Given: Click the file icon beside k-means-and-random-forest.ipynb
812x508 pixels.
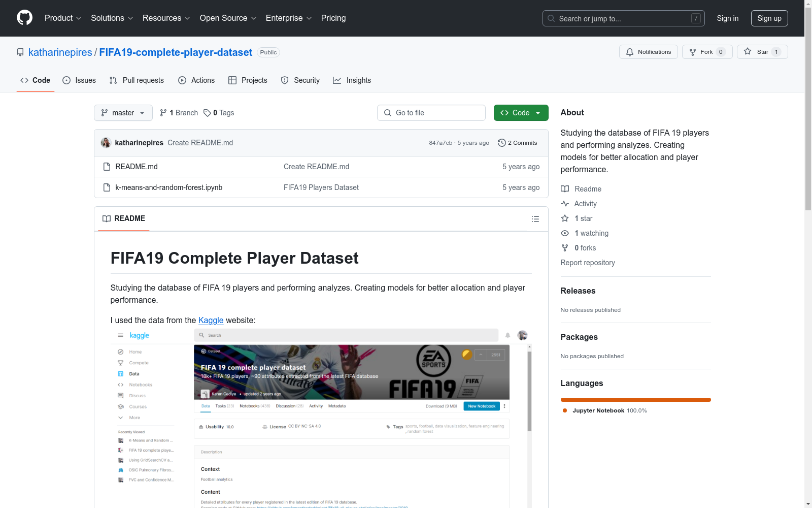Looking at the screenshot, I should [107, 187].
